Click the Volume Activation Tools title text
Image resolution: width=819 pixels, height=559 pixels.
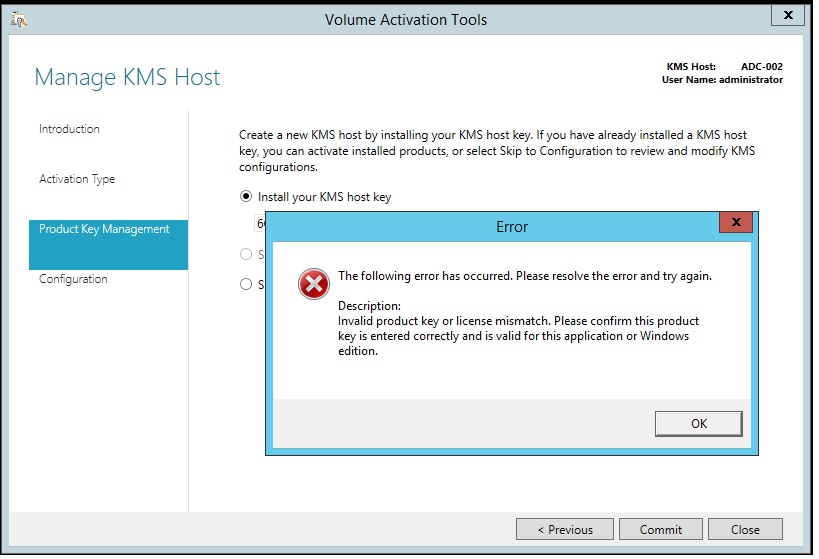tap(406, 20)
